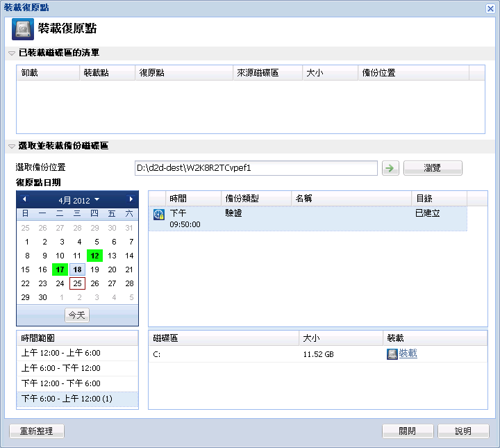Click the 裝載點 column header
This screenshot has height=448, width=500.
click(x=108, y=73)
